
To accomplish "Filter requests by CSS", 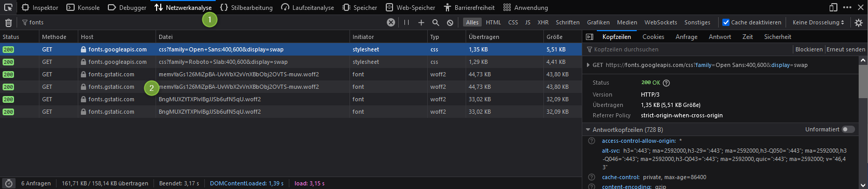I will click(513, 22).
